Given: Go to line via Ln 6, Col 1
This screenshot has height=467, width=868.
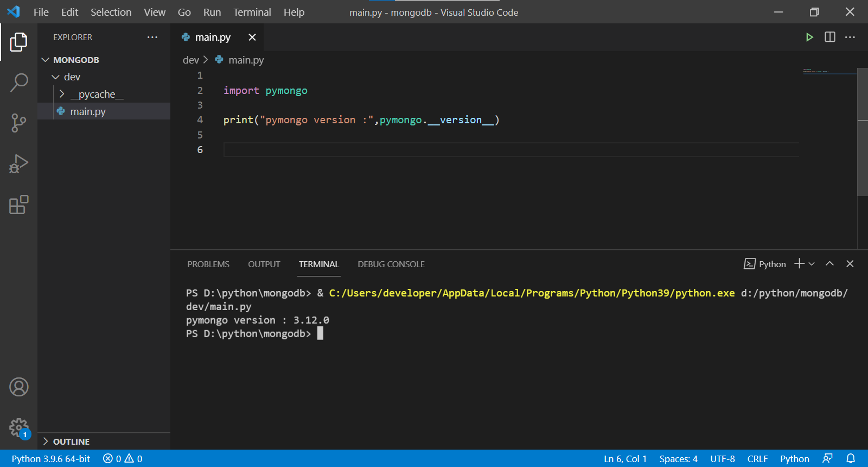Looking at the screenshot, I should point(626,458).
